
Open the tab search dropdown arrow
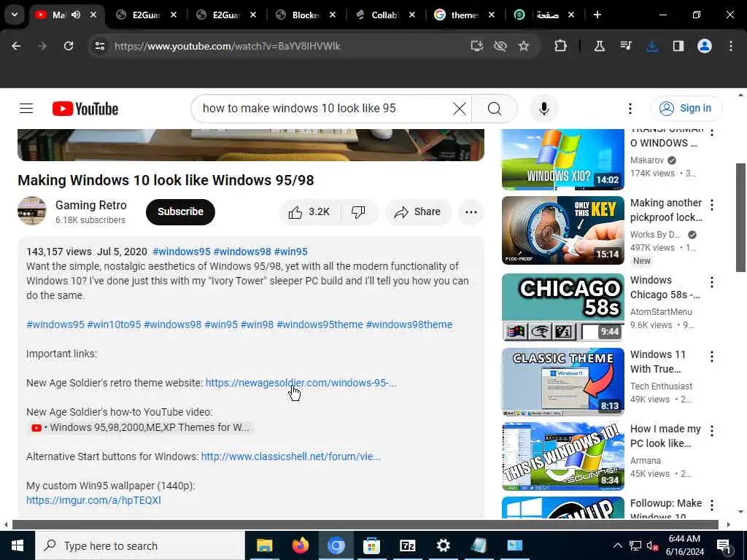(x=15, y=15)
